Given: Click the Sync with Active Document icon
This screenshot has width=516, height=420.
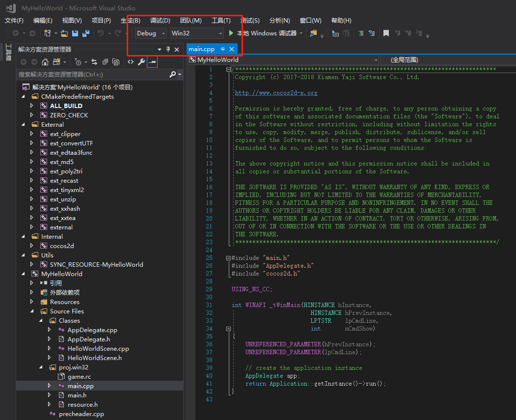Looking at the screenshot, I should pyautogui.click(x=94, y=62).
